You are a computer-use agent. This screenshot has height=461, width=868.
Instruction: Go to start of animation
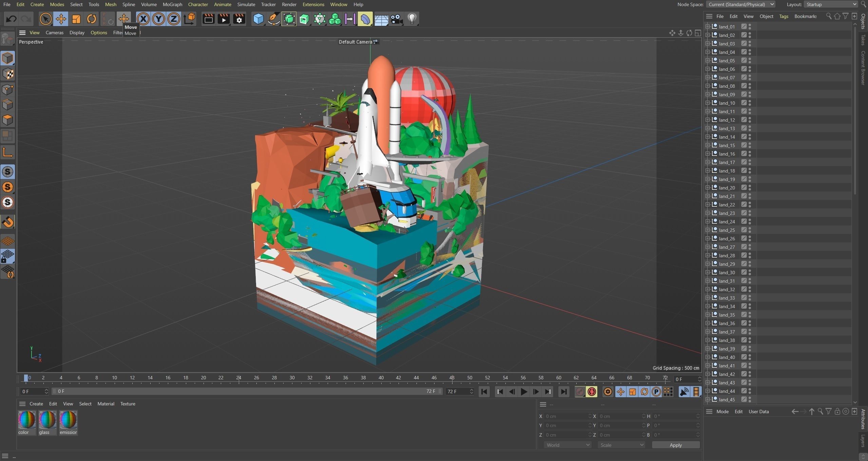pos(484,392)
